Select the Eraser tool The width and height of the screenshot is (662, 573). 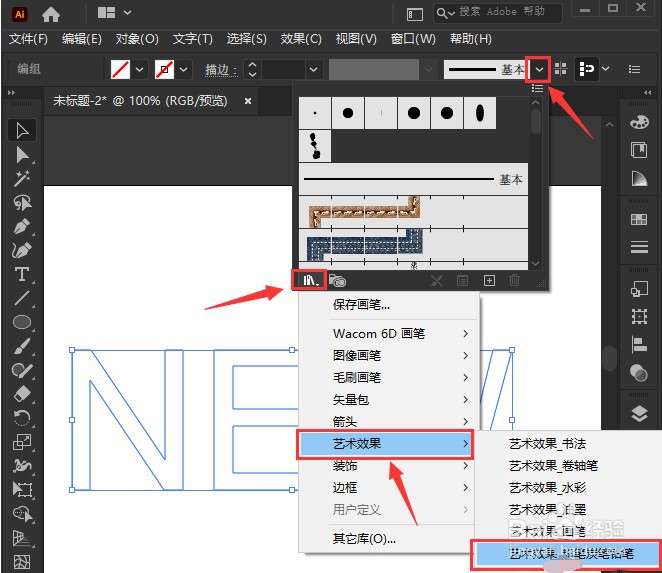point(22,394)
